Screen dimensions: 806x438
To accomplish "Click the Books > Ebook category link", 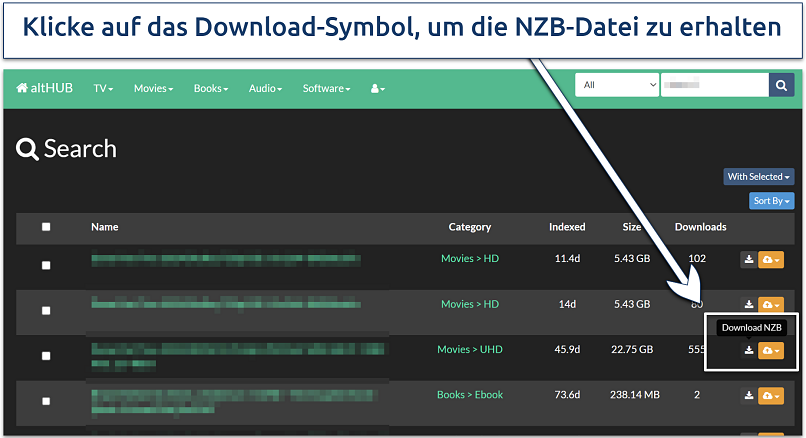I will tap(469, 395).
